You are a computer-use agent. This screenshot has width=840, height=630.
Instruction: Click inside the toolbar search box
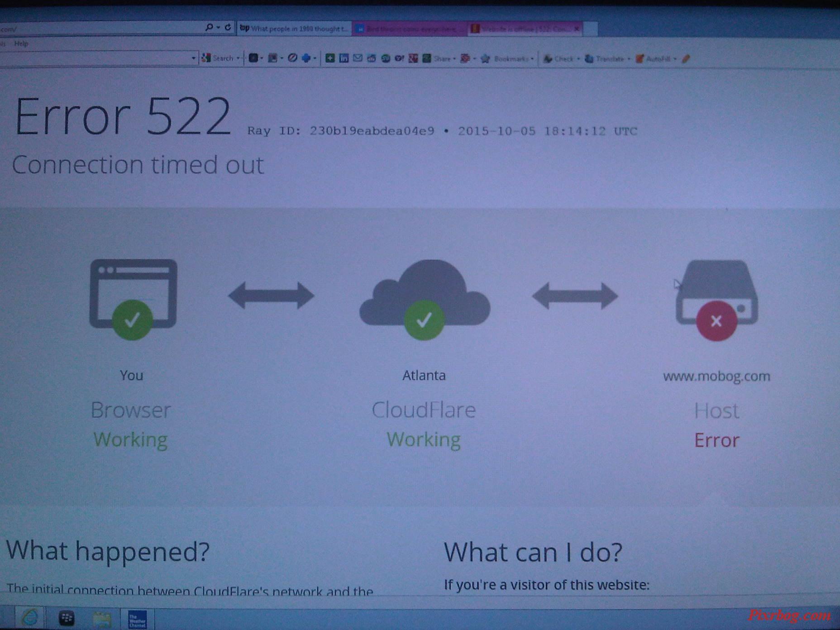pos(94,57)
